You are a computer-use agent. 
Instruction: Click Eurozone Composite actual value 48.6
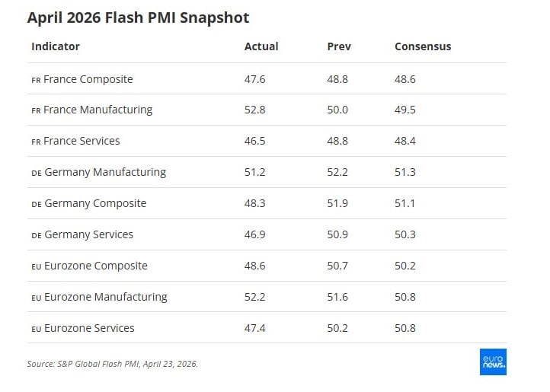(255, 266)
